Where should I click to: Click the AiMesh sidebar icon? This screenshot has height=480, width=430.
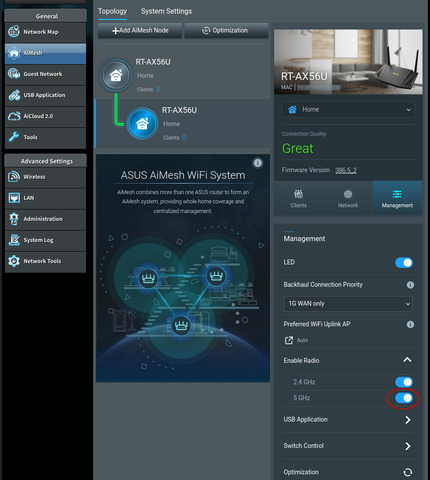click(14, 53)
